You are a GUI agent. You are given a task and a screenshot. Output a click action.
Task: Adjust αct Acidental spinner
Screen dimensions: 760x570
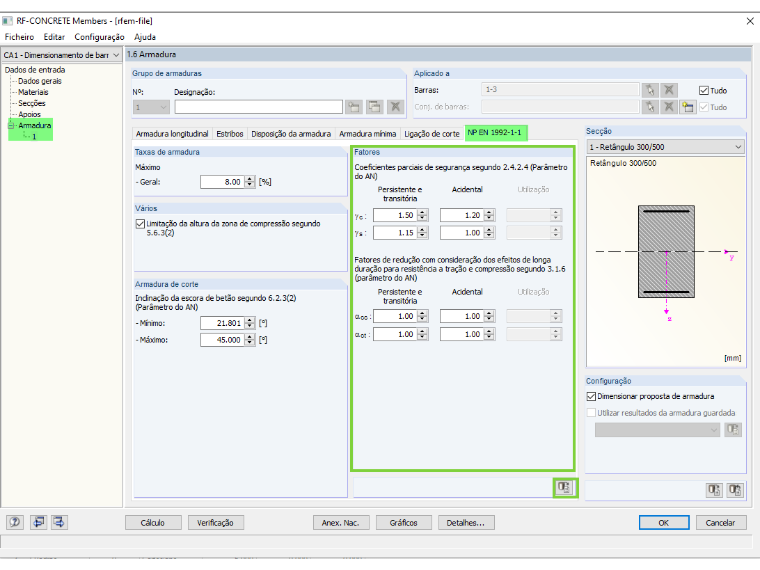(x=490, y=334)
